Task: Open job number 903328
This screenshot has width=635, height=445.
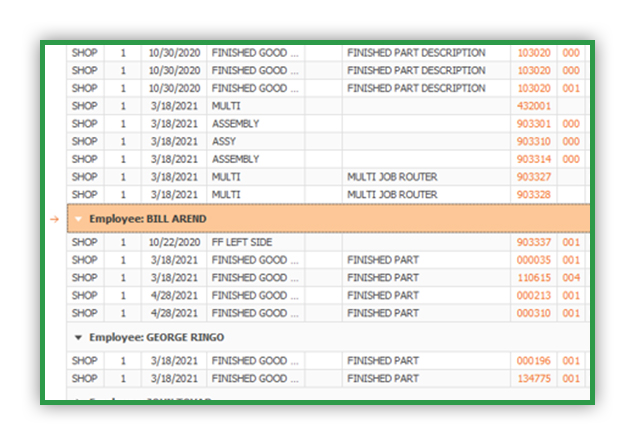Action: pyautogui.click(x=534, y=195)
